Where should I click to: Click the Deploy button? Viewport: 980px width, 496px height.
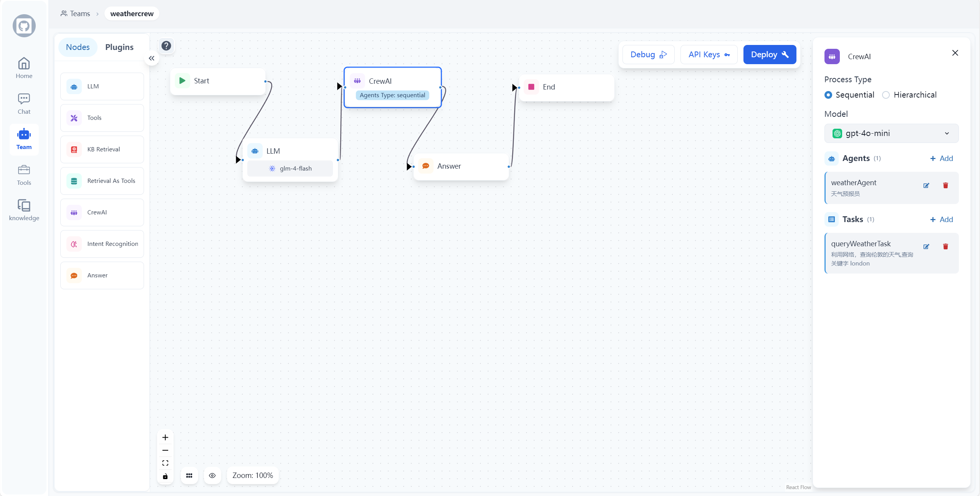tap(769, 55)
